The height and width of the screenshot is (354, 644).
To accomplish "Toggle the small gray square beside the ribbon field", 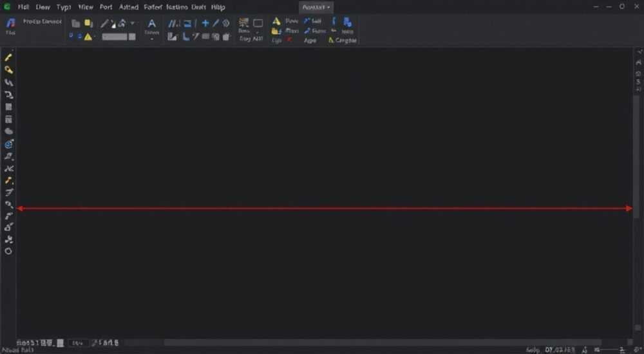I will coord(132,37).
